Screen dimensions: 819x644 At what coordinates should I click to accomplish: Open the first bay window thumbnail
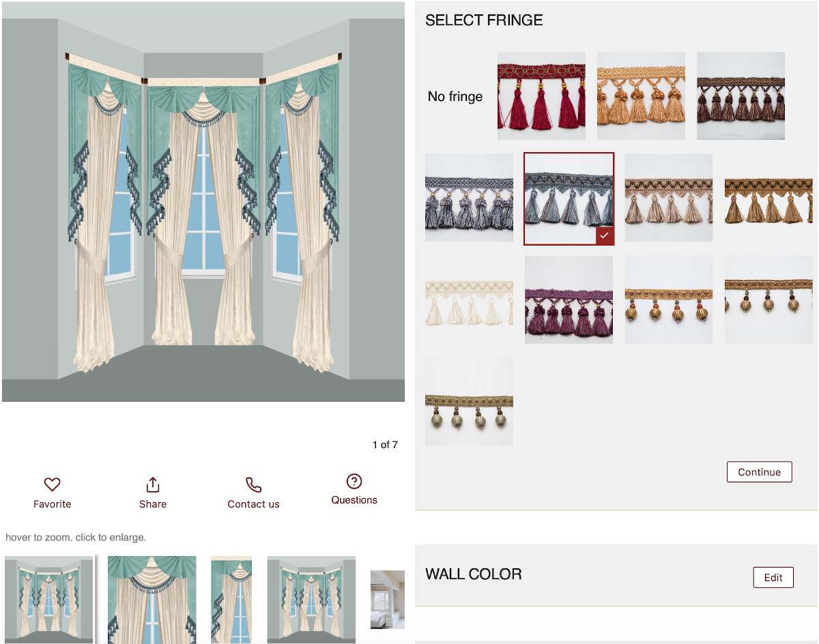49,600
